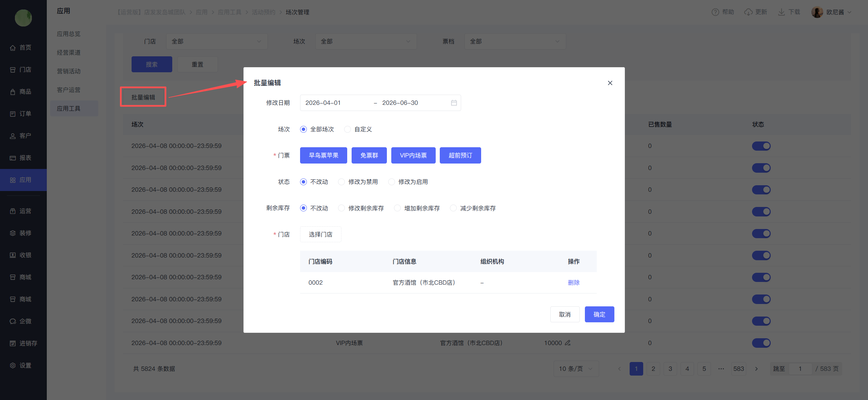This screenshot has width=868, height=400.
Task: Select 增加剩余库存 radio option
Action: [x=397, y=208]
